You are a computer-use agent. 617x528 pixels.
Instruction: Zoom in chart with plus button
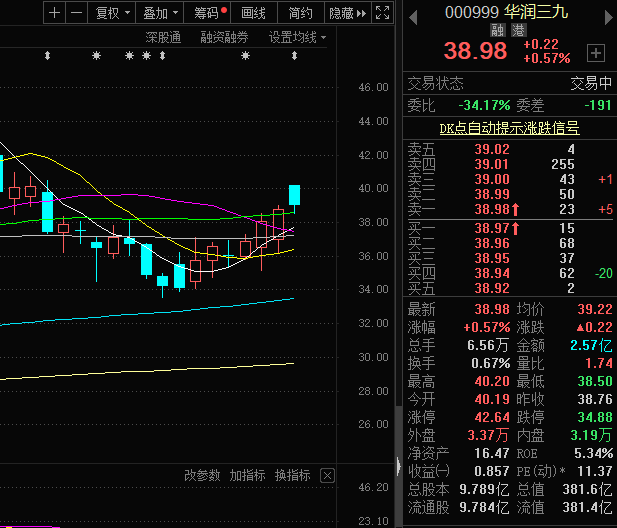coord(54,13)
